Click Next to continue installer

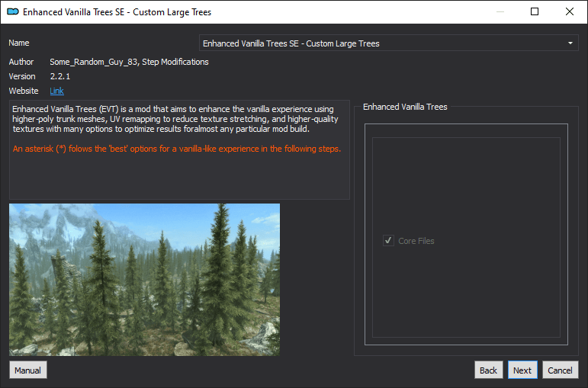(x=522, y=370)
